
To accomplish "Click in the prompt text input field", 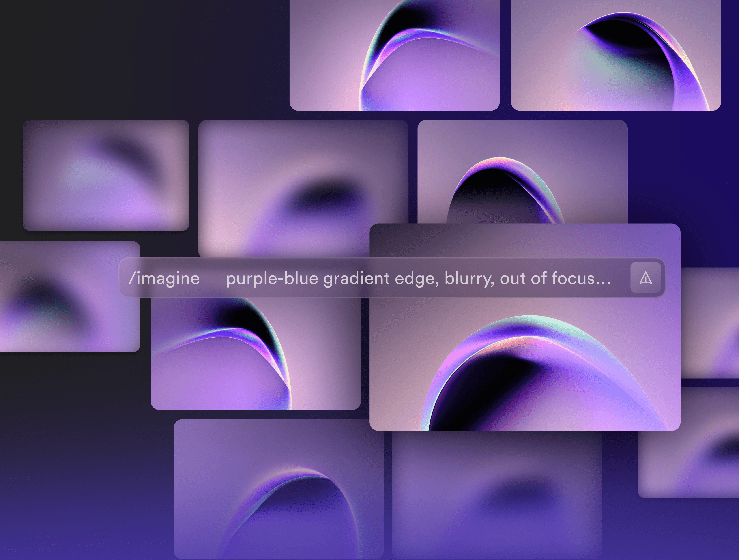I will [x=418, y=278].
